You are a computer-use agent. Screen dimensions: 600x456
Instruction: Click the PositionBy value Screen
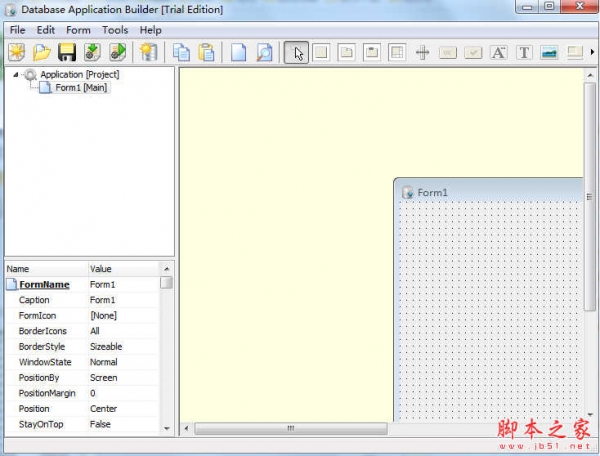(104, 378)
